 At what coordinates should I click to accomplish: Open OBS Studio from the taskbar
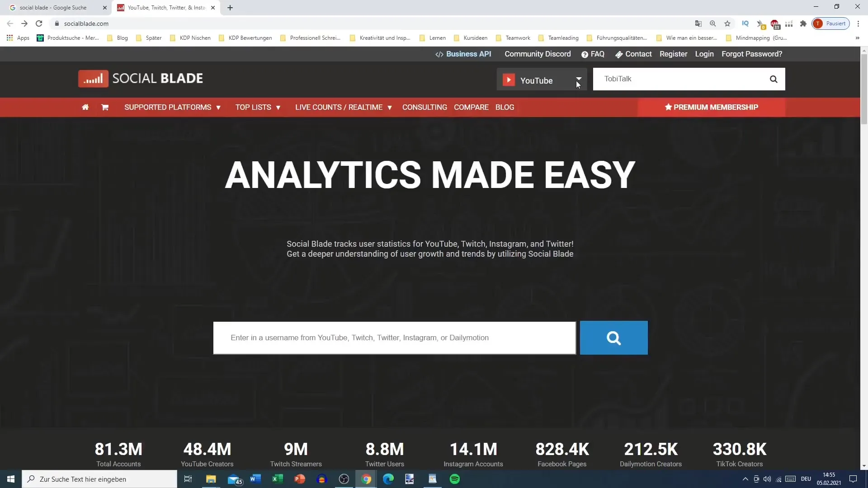coord(344,479)
